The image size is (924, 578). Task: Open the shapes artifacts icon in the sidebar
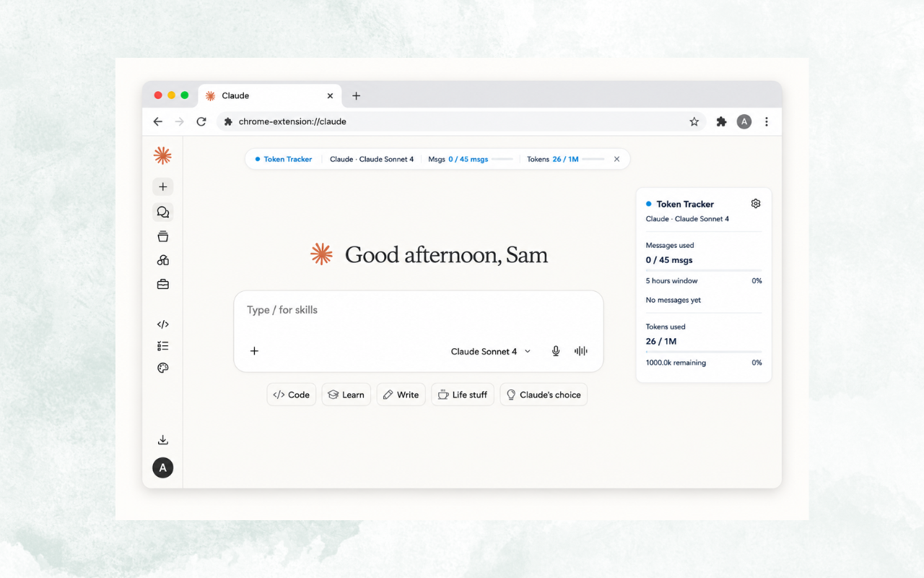click(163, 260)
